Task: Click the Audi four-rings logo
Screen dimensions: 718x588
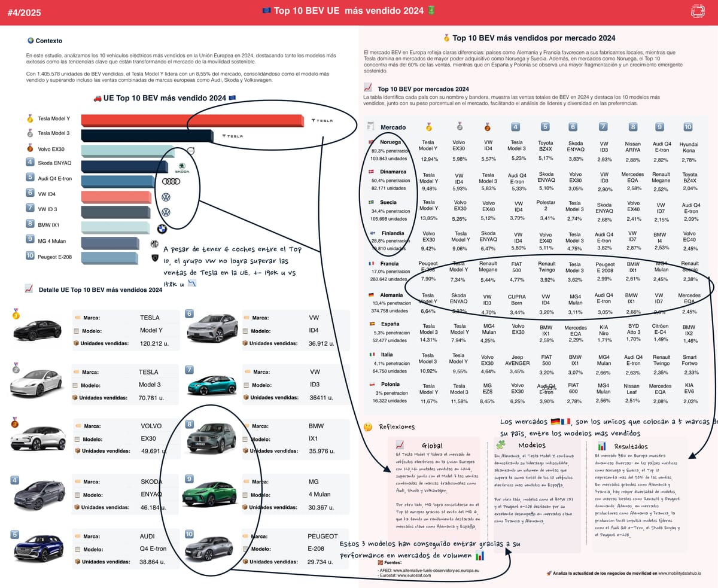Action: coord(171,181)
